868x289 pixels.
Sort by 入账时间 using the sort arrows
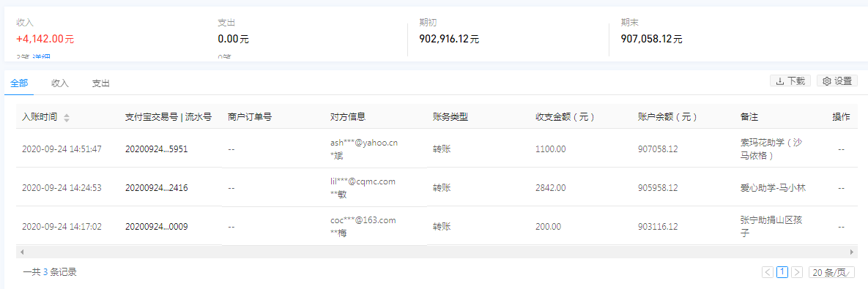pos(67,118)
